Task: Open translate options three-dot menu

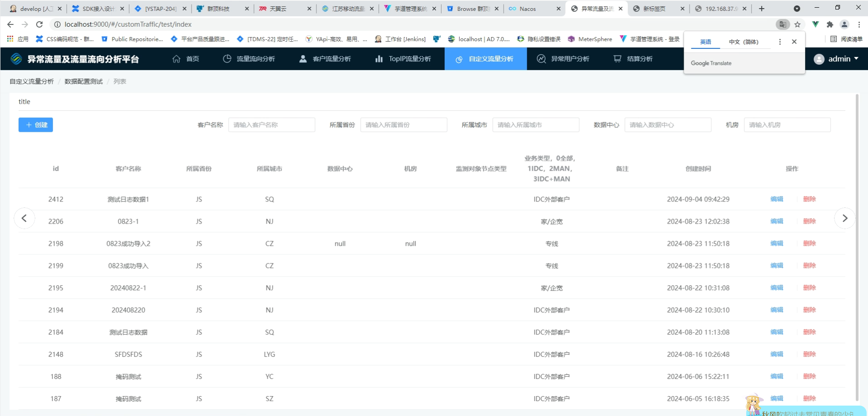Action: pyautogui.click(x=780, y=42)
